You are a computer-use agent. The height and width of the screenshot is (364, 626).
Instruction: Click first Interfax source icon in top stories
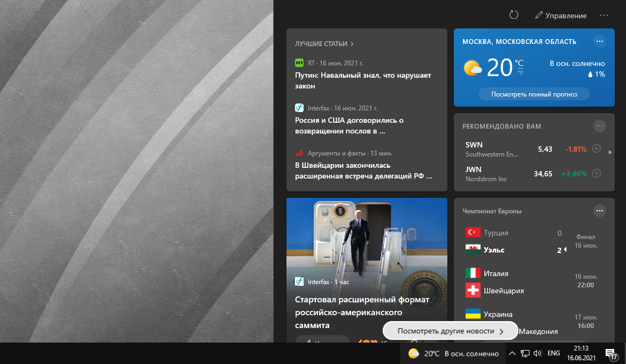tap(299, 108)
